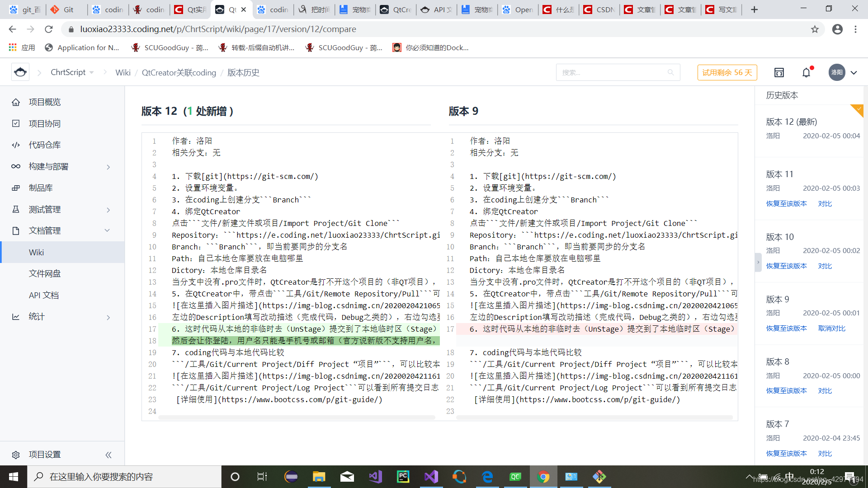Image resolution: width=868 pixels, height=488 pixels.
Task: Restore to 版本 9
Action: tap(786, 328)
